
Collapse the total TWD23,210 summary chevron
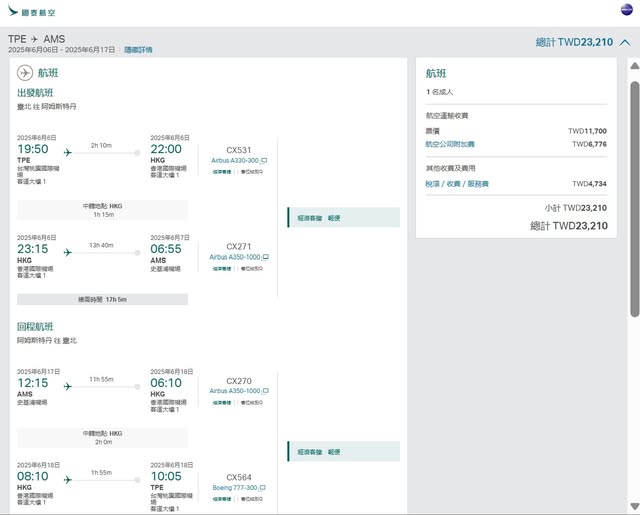[625, 43]
